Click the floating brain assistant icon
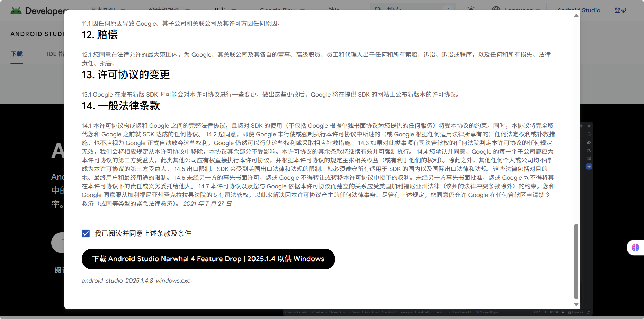Screen dimensions: 644x319 point(635,248)
